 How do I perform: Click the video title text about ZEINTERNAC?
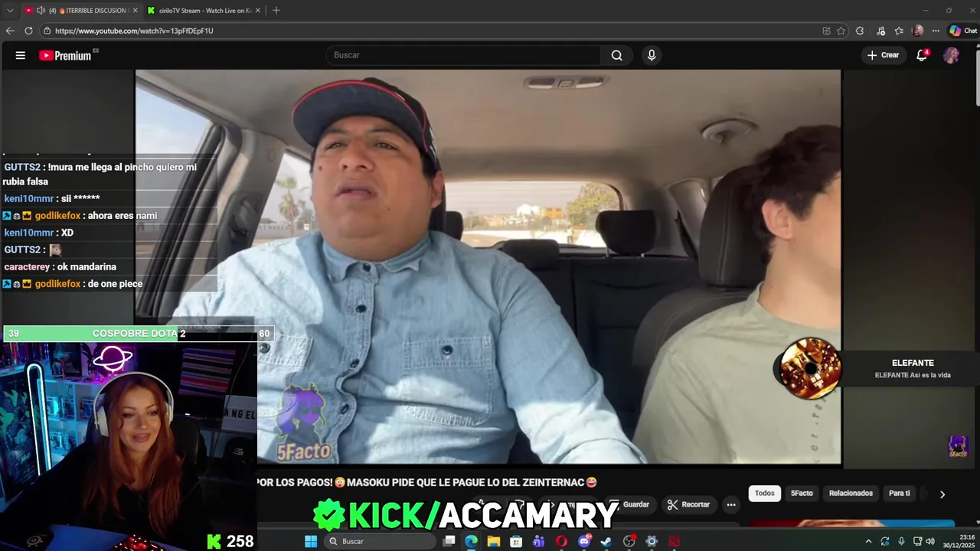pyautogui.click(x=427, y=482)
